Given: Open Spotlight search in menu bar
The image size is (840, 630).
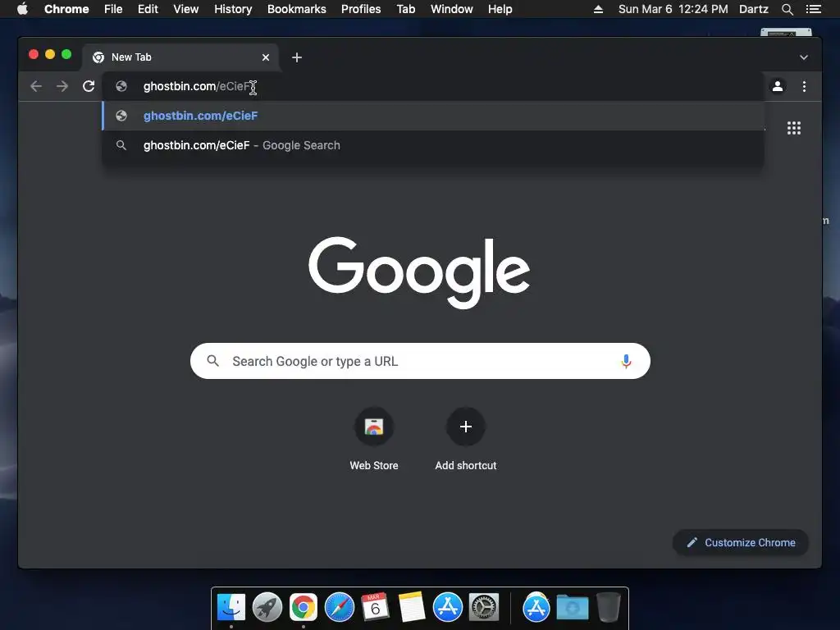Looking at the screenshot, I should point(787,9).
